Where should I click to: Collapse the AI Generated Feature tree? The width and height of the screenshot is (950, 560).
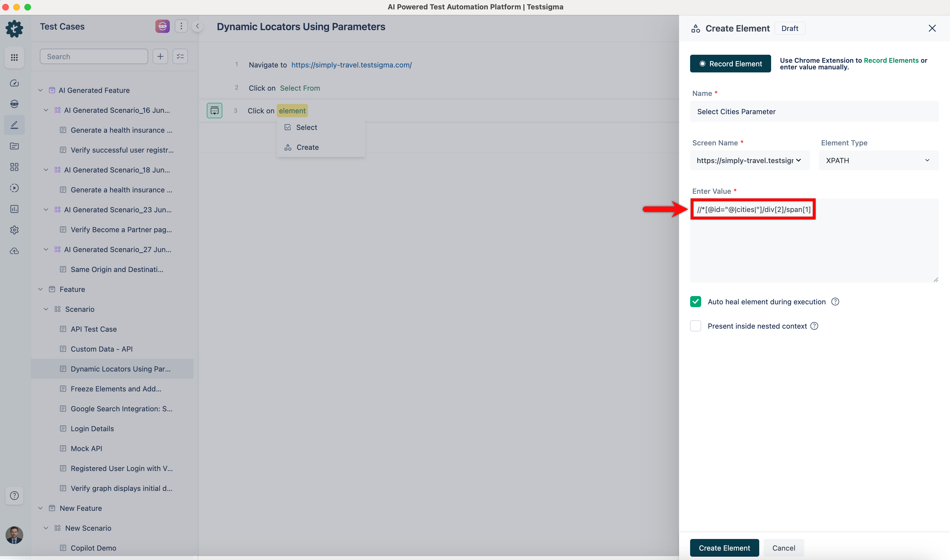tap(40, 90)
